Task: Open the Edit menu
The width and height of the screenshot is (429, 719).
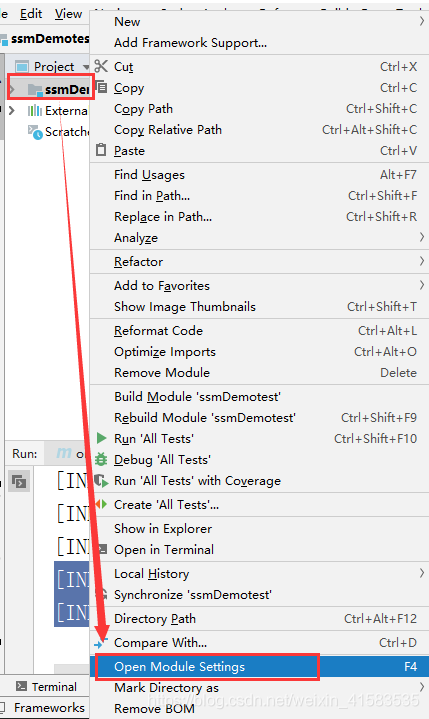Action: coord(31,14)
